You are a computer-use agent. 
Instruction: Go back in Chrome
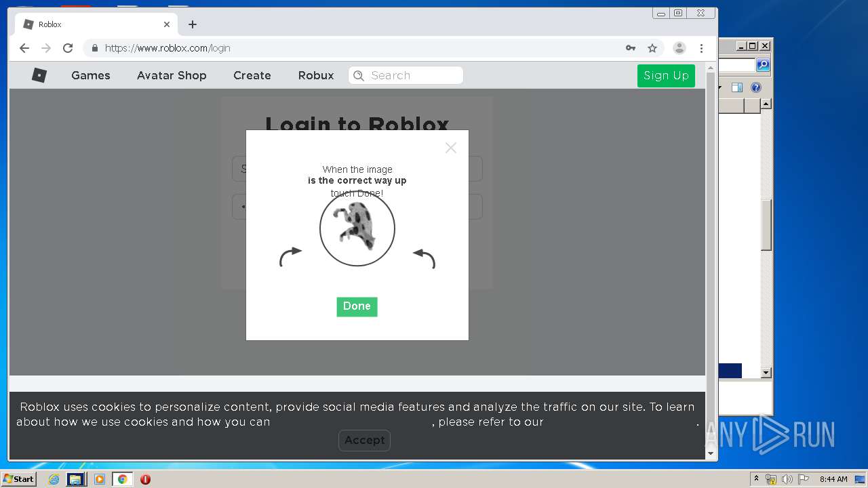[24, 48]
